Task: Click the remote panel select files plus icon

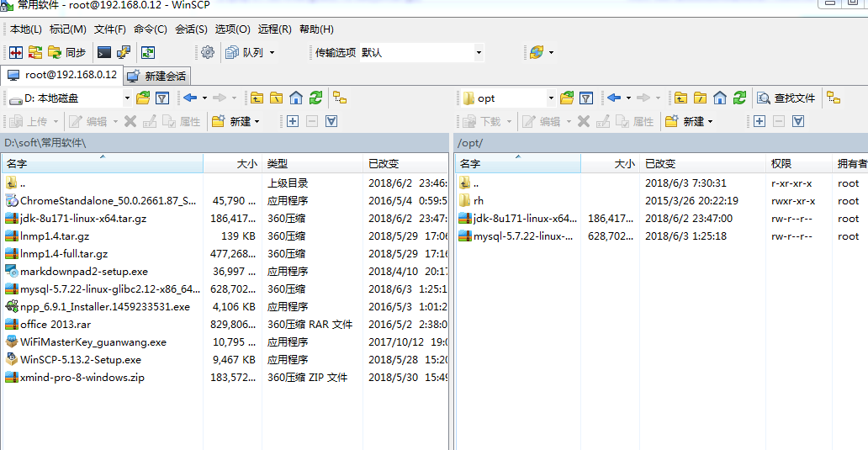Action: click(x=759, y=121)
